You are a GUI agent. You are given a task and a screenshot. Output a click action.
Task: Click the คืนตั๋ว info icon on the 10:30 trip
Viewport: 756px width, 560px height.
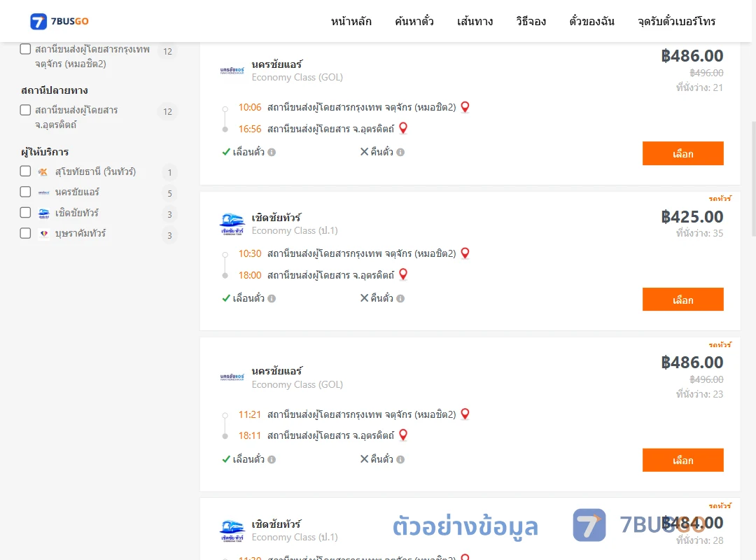(x=400, y=299)
